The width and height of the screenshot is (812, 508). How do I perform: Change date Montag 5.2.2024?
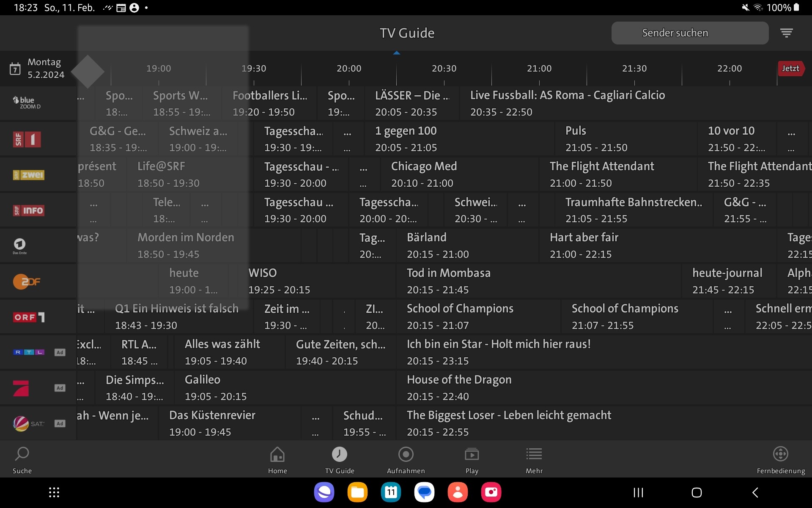pyautogui.click(x=46, y=69)
